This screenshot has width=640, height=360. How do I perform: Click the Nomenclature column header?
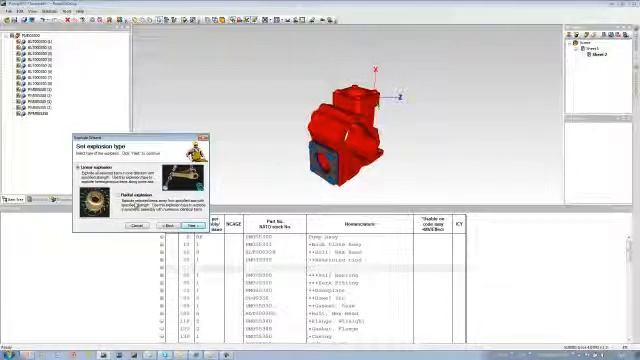pos(360,224)
